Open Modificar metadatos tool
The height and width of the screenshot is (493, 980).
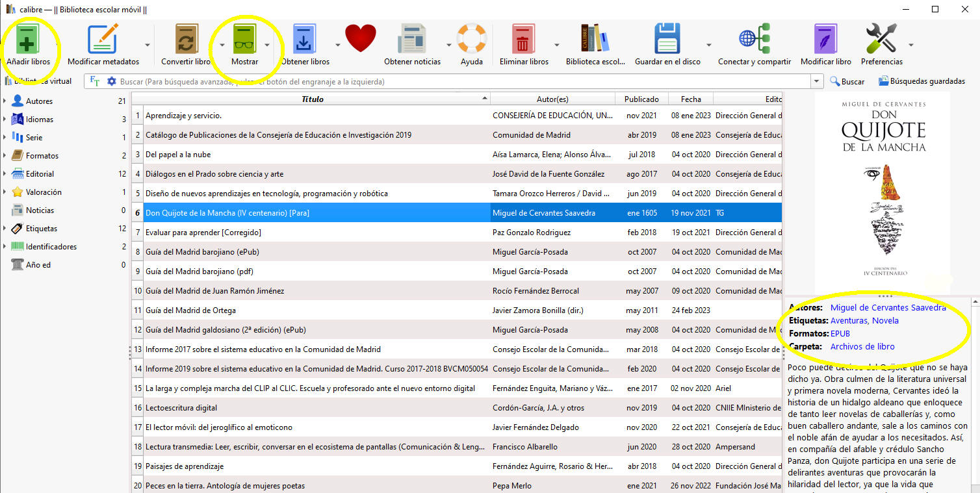103,40
